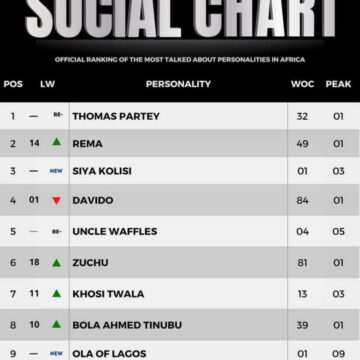Click the official ranking subtitle text
Image resolution: width=360 pixels, height=360 pixels.
[180, 60]
